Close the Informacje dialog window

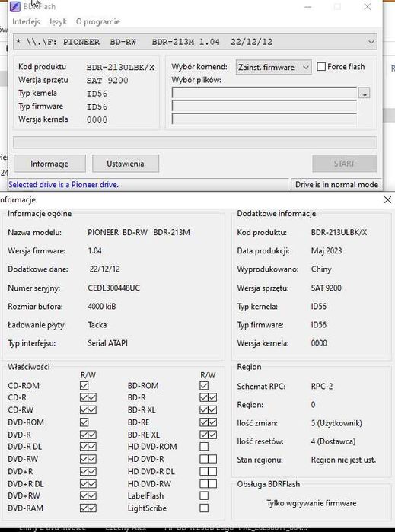(x=387, y=200)
